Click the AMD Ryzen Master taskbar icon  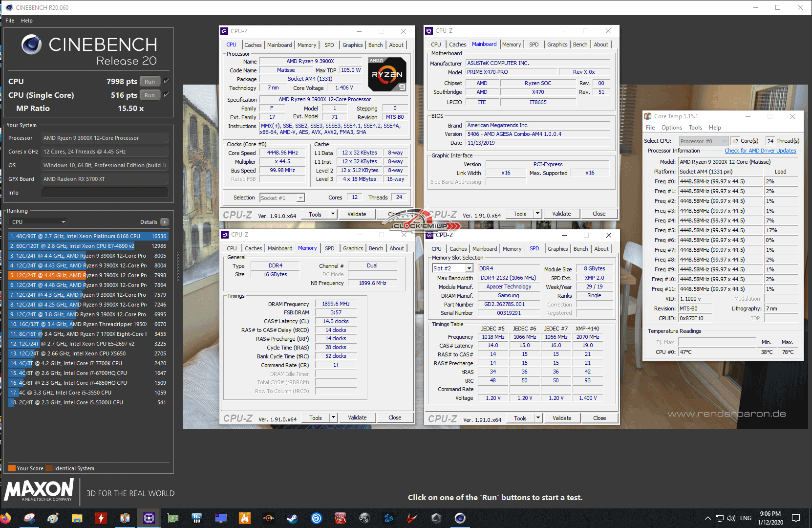tap(268, 518)
